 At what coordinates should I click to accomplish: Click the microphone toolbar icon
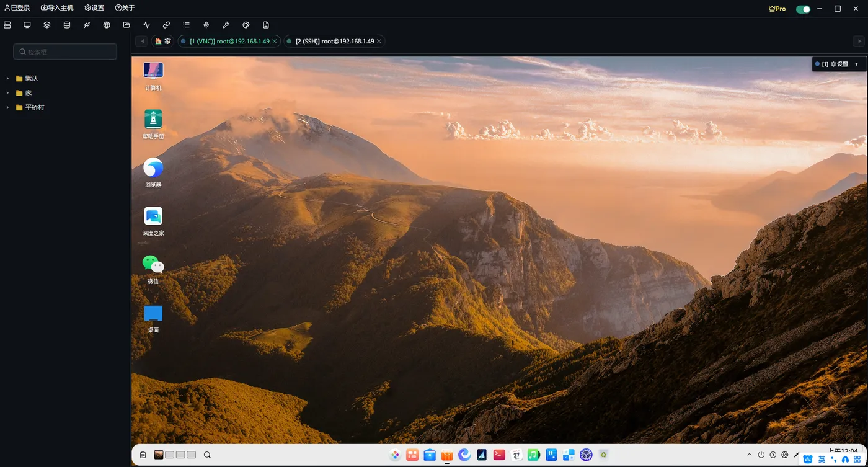point(206,25)
